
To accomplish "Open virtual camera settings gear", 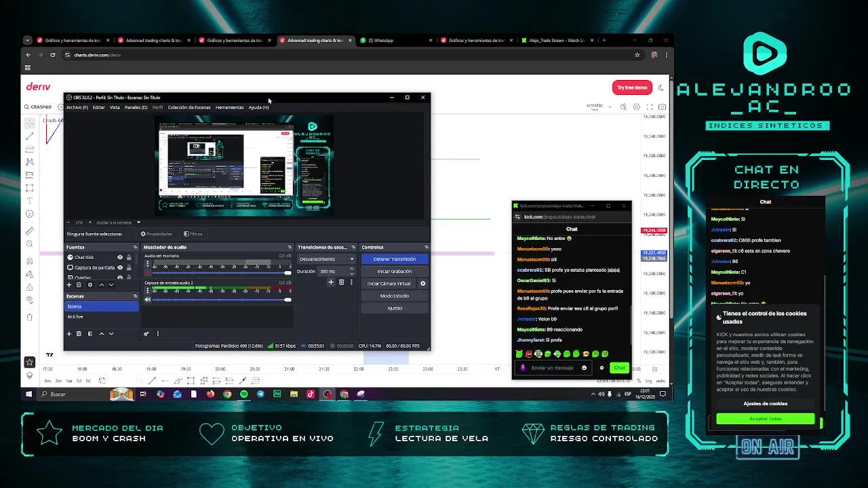I will click(422, 283).
